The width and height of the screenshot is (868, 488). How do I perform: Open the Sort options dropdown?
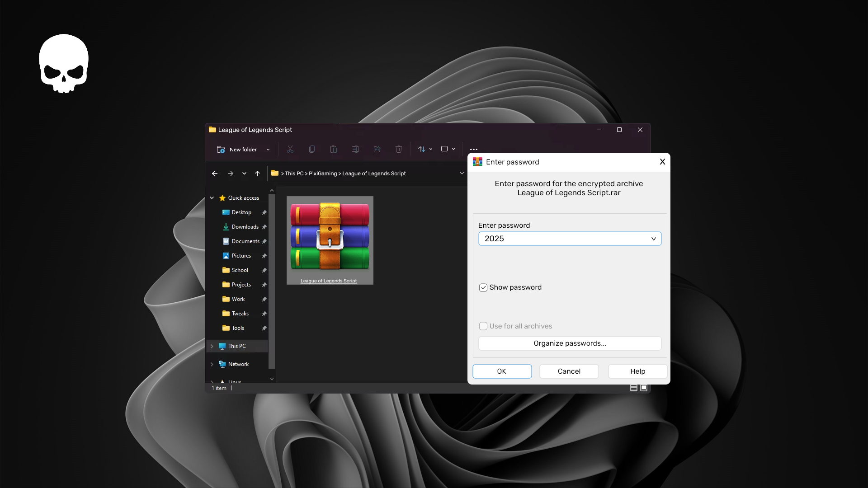pos(425,149)
